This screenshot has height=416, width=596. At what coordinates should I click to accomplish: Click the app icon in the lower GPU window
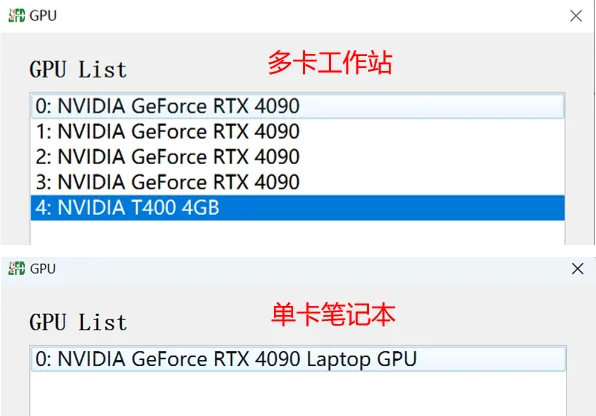(17, 268)
